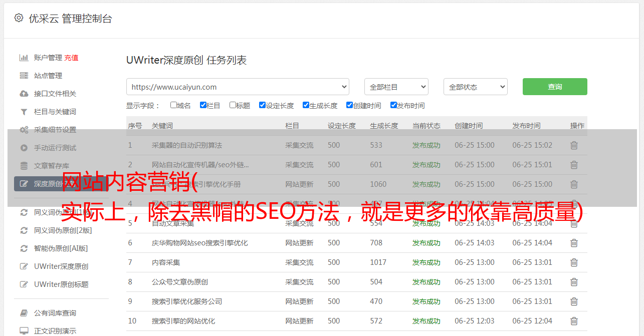Uncheck the 设定长度 checkbox
644x336 pixels.
[262, 105]
